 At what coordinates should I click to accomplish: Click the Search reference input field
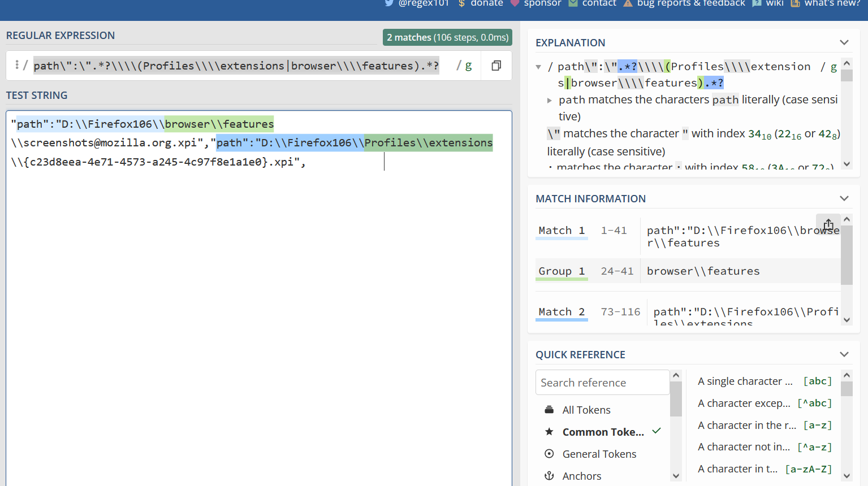click(602, 382)
